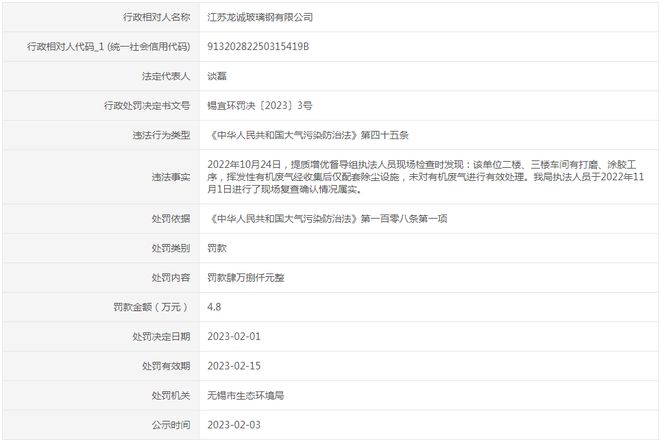The width and height of the screenshot is (660, 440).
Task: Select legal representative name 谈磊
Action: (217, 76)
